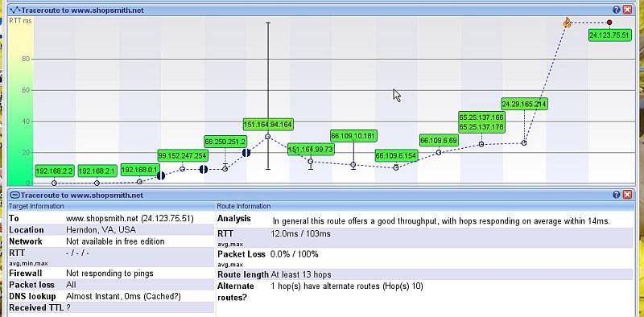Click the orange flame marker near destination

click(x=567, y=23)
